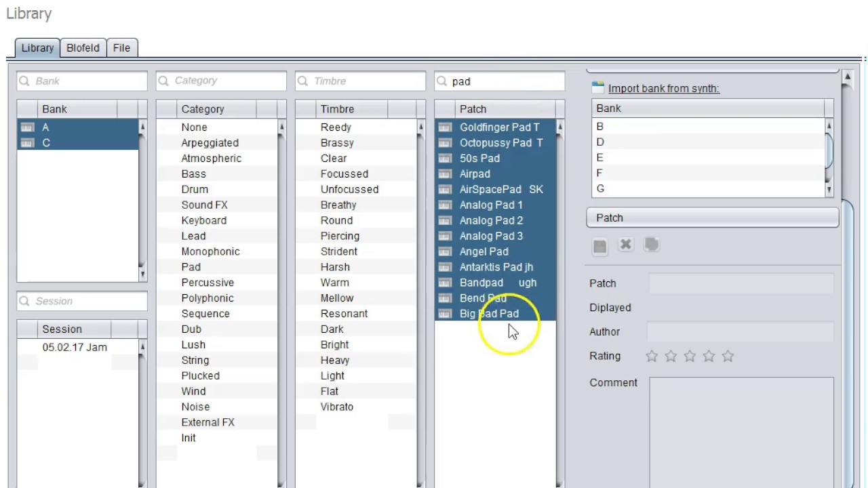Sort by the Session column header
The width and height of the screenshot is (868, 488).
73,329
